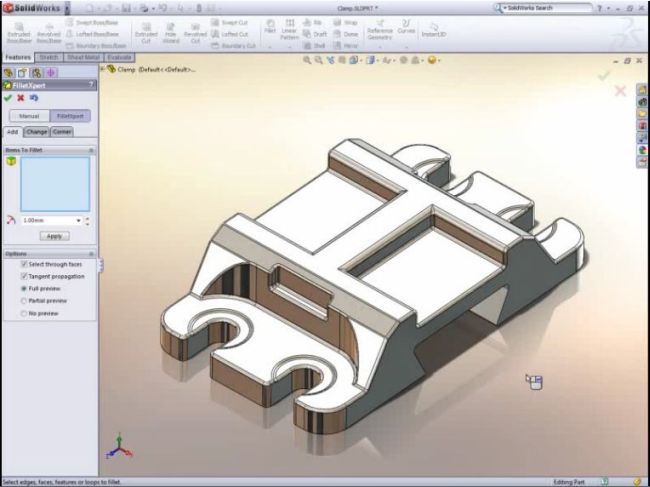Collapse the Items To Fillet section
650x487 pixels.
[x=91, y=150]
